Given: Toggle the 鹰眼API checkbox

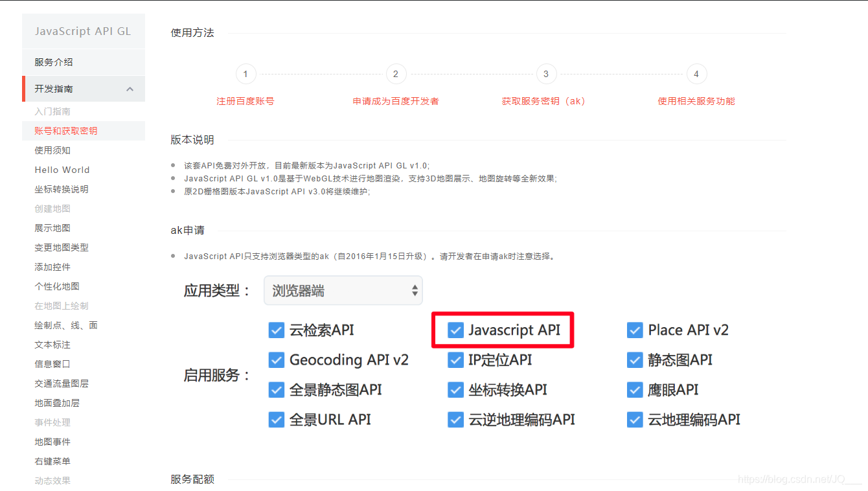Looking at the screenshot, I should pyautogui.click(x=635, y=390).
